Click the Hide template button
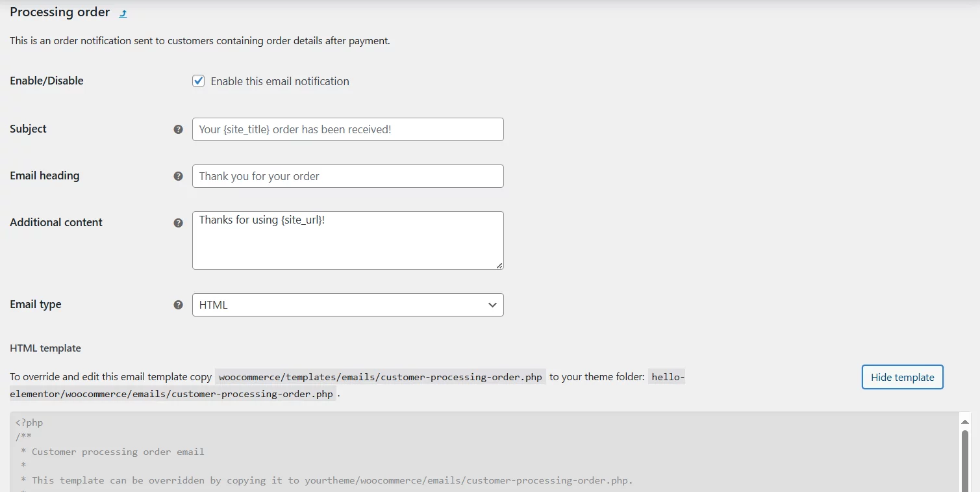 tap(901, 377)
